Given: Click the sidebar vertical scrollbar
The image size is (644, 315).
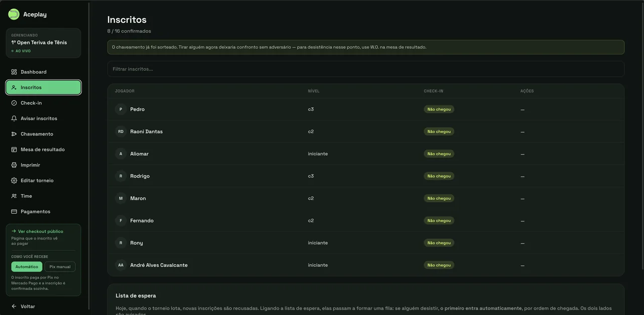Looking at the screenshot, I should pos(89,156).
